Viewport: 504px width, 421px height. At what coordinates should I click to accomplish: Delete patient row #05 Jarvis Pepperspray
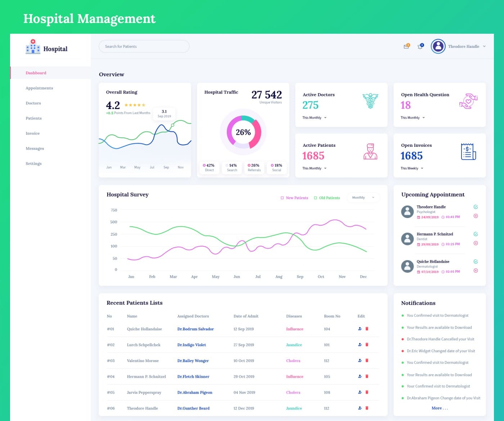(367, 392)
